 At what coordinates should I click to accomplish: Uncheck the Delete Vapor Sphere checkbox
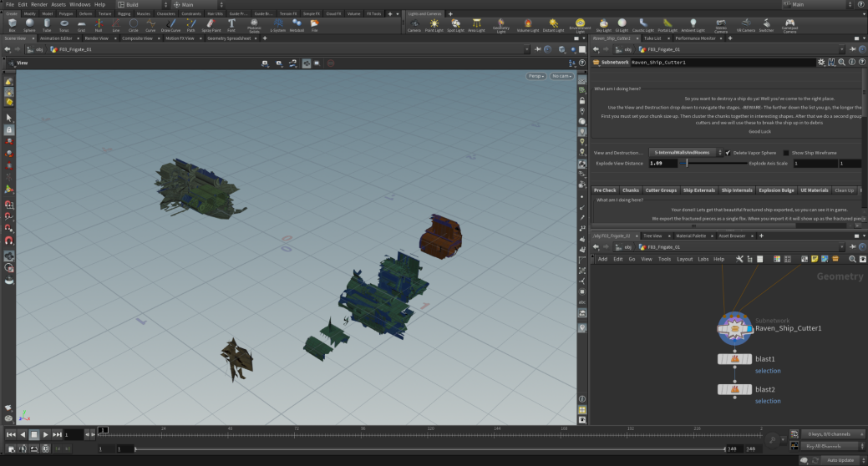click(728, 153)
